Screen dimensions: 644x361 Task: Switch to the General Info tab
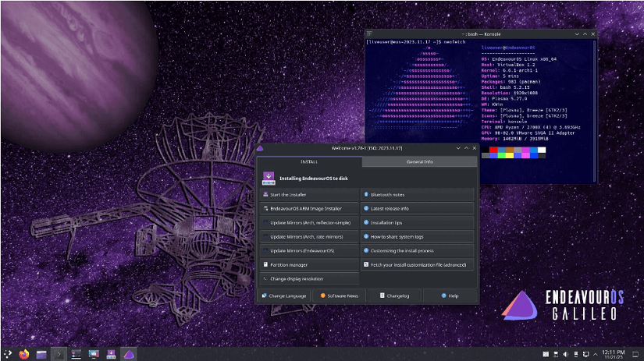coord(419,161)
